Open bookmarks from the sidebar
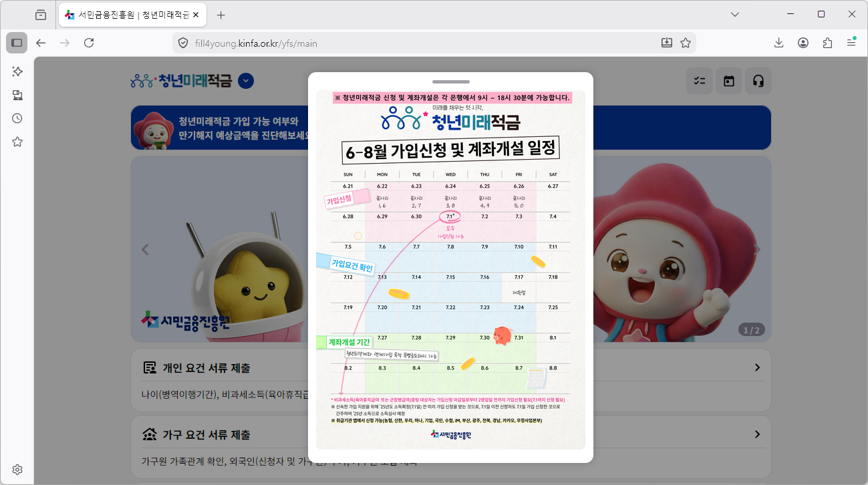 pos(17,142)
